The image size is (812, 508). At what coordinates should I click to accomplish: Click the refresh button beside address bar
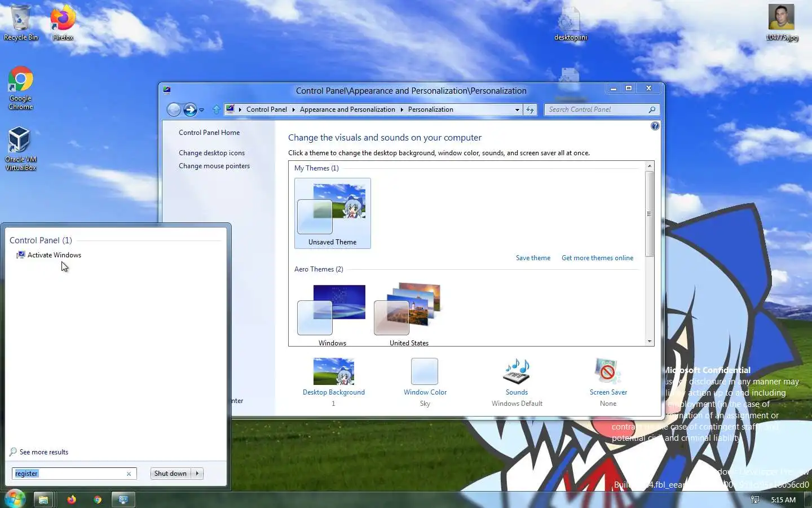(530, 110)
